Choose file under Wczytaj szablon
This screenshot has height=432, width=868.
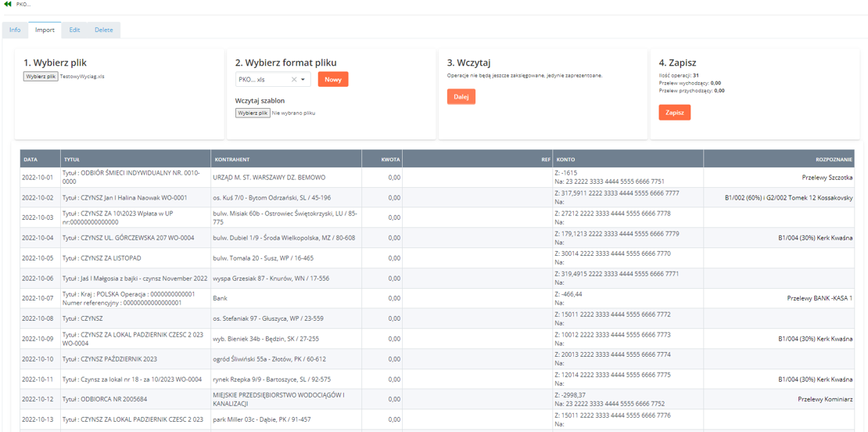coord(253,113)
